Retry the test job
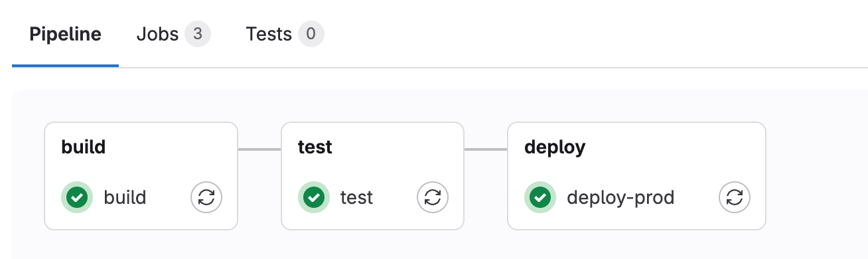This screenshot has width=868, height=259. [x=433, y=197]
